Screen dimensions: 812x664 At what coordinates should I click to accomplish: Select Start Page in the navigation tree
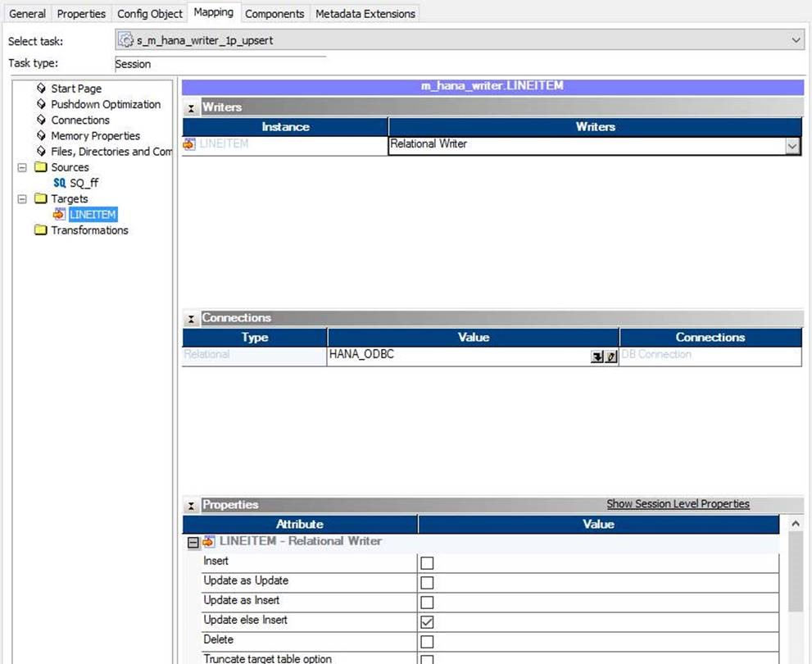[x=76, y=89]
